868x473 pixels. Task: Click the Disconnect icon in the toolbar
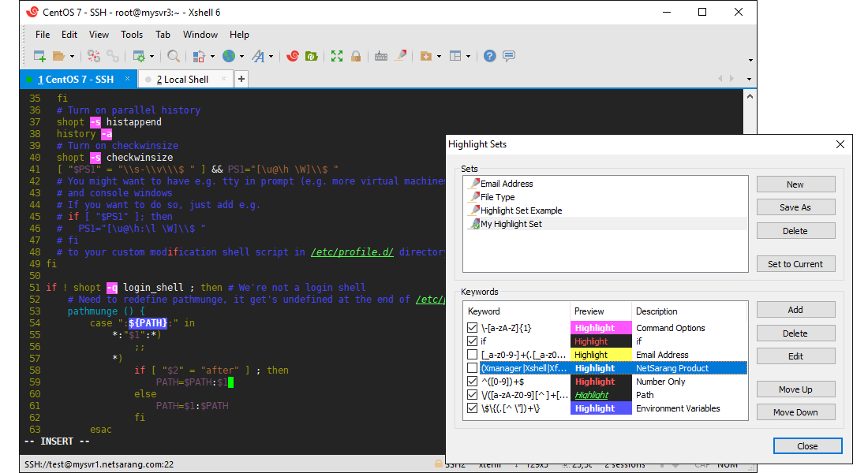pyautogui.click(x=94, y=56)
